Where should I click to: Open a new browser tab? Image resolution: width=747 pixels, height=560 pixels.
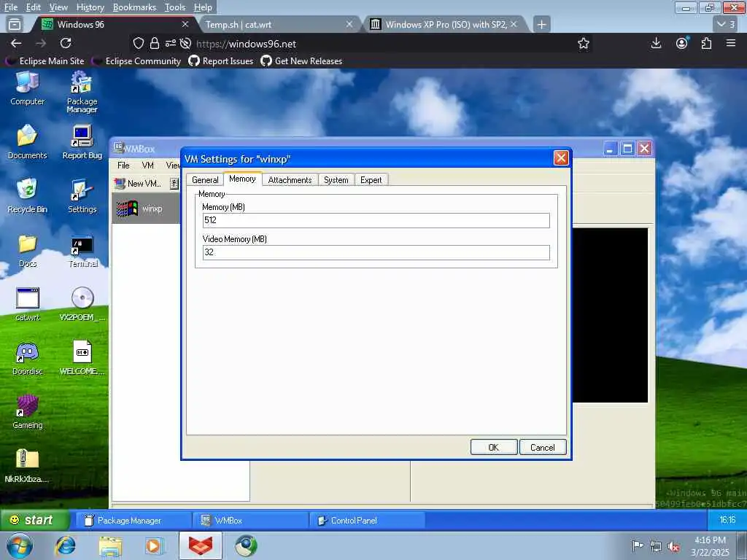pyautogui.click(x=542, y=24)
